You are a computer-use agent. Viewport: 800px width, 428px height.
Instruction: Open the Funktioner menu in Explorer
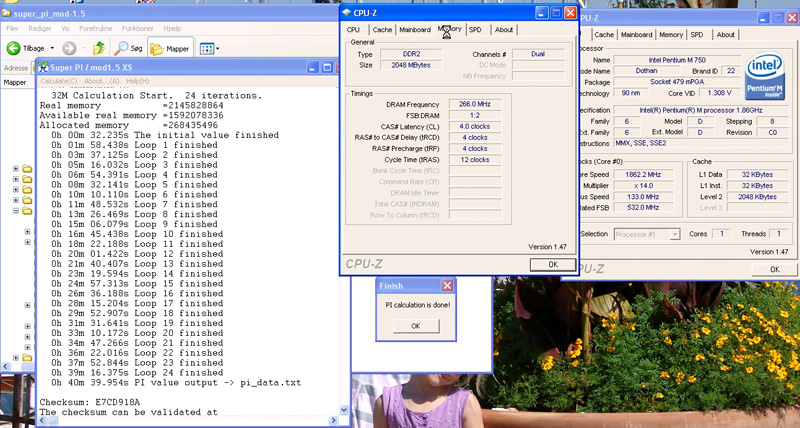pyautogui.click(x=137, y=29)
